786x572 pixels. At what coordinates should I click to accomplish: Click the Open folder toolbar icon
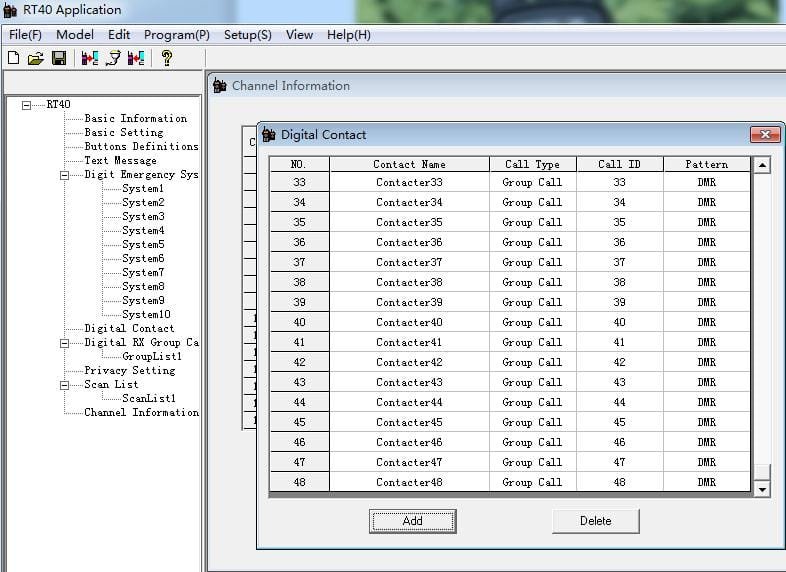pos(36,58)
